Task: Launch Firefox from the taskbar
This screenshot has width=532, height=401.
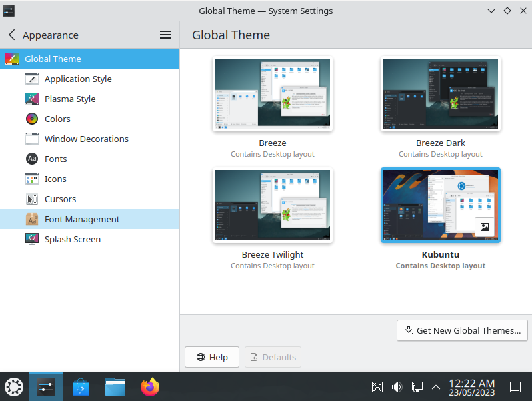Action: pyautogui.click(x=150, y=387)
